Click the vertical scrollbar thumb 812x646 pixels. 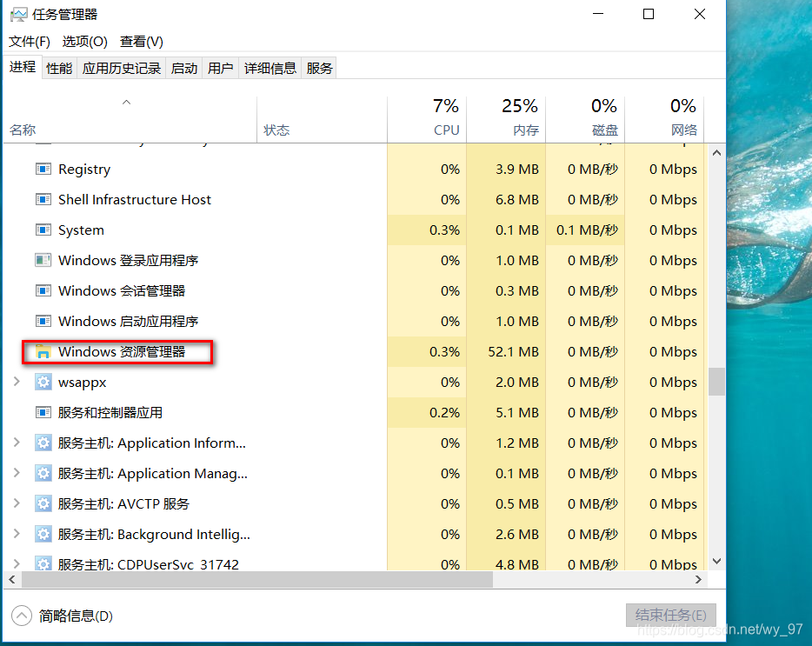[x=716, y=382]
